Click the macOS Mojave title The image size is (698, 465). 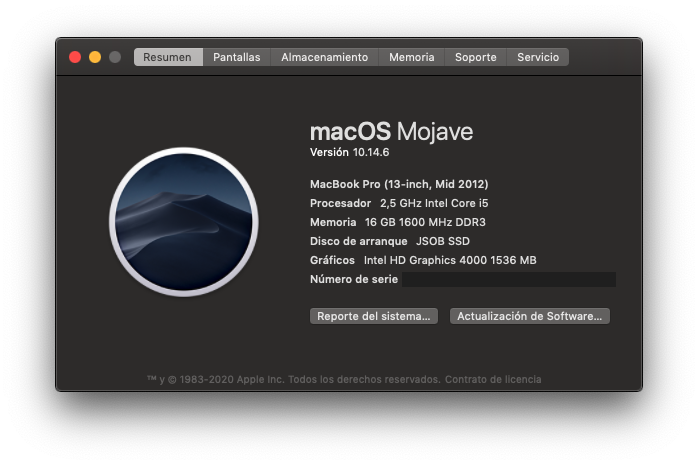[x=392, y=132]
